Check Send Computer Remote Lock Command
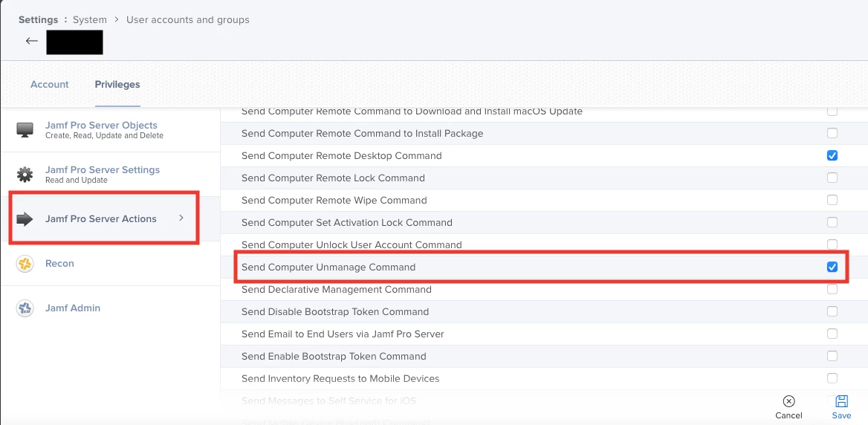The height and width of the screenshot is (425, 868). coord(832,178)
